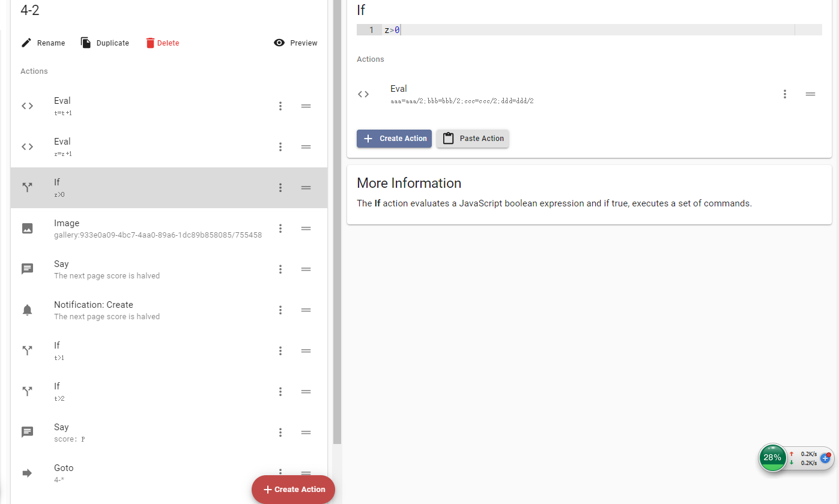Open the three-dot menu for If z>0

pyautogui.click(x=280, y=188)
